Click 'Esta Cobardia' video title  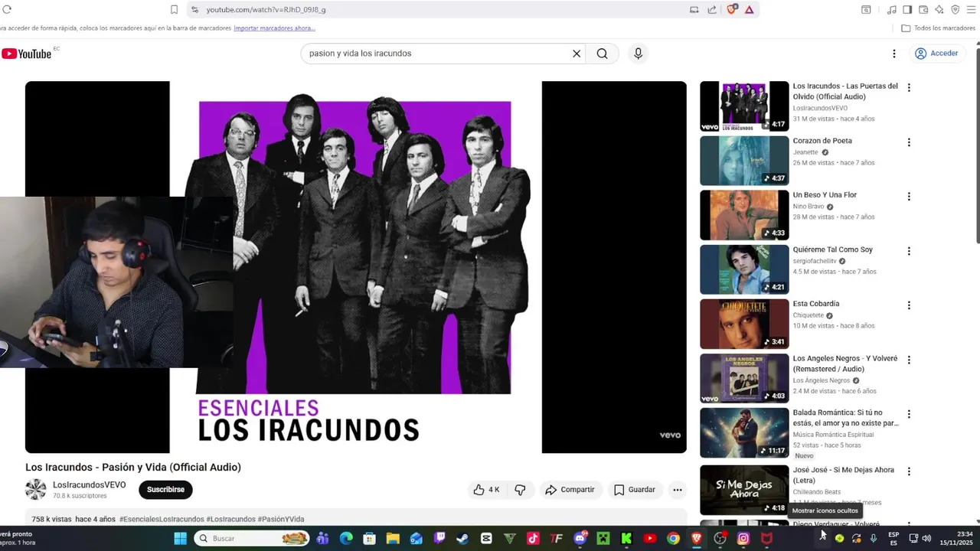816,304
